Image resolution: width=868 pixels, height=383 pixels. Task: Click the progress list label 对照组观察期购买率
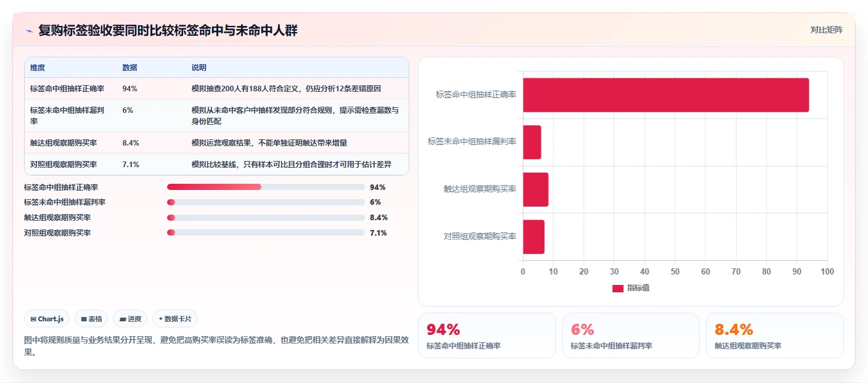(57, 233)
